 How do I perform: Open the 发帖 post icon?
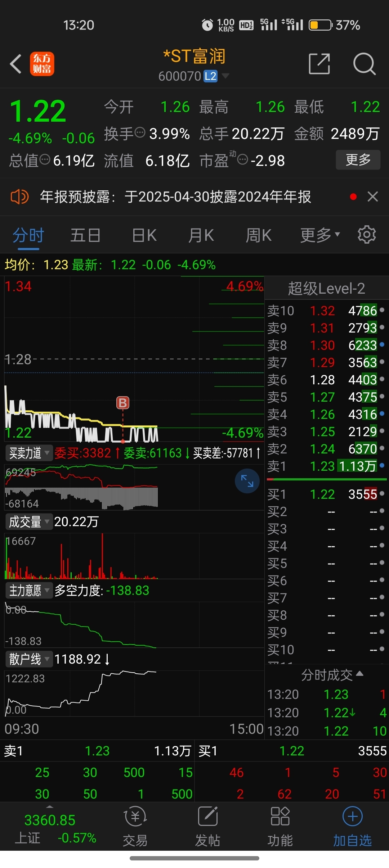[x=208, y=827]
